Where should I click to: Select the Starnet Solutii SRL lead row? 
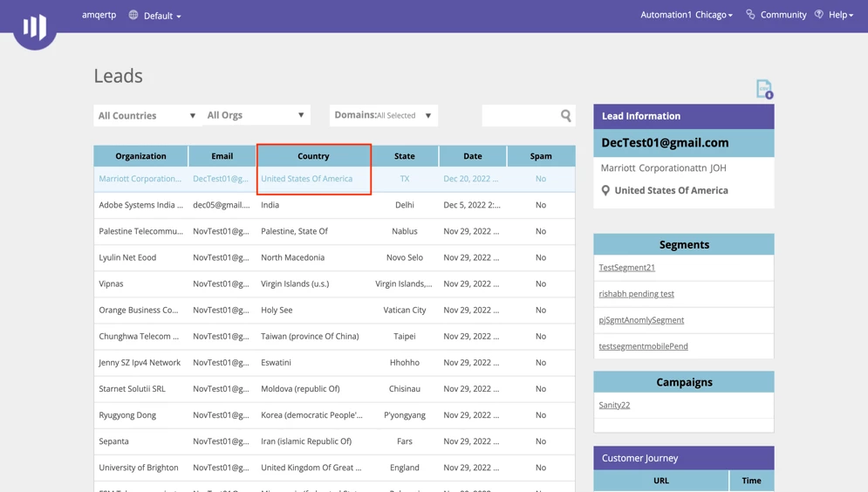334,389
